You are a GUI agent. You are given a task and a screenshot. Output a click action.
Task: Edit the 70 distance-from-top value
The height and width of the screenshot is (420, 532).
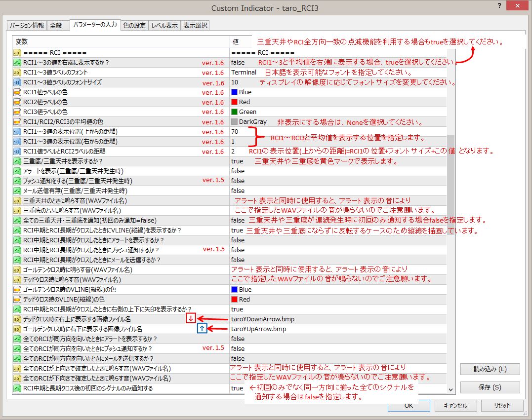[235, 131]
